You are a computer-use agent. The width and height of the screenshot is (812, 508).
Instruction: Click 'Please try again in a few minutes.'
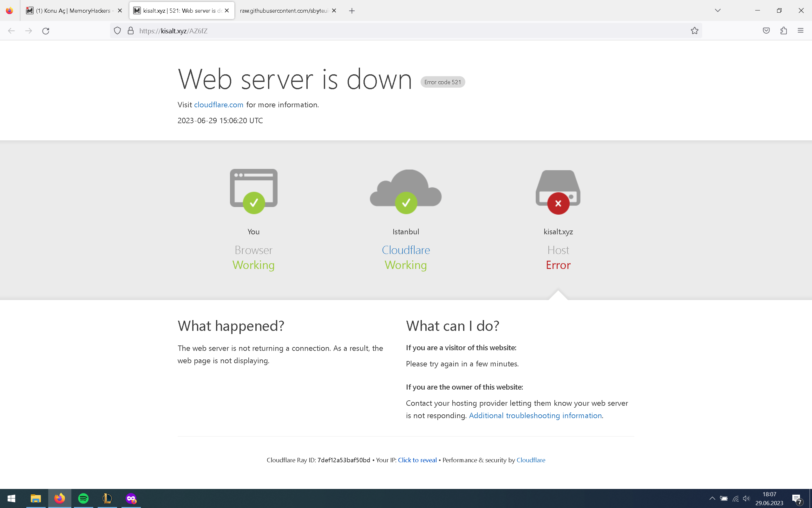462,364
